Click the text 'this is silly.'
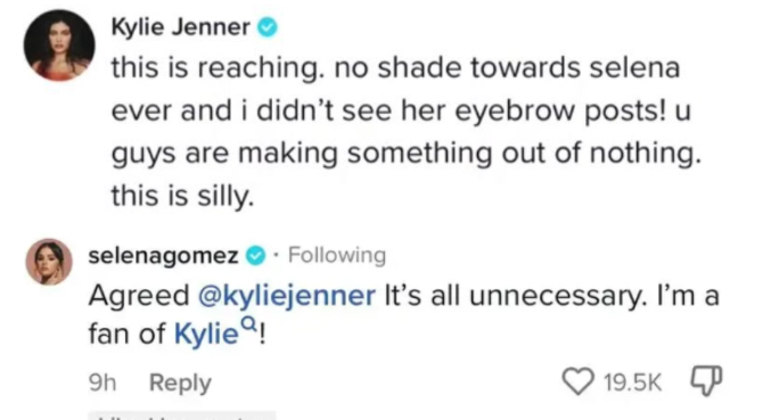Image resolution: width=771 pixels, height=420 pixels. pos(183,198)
